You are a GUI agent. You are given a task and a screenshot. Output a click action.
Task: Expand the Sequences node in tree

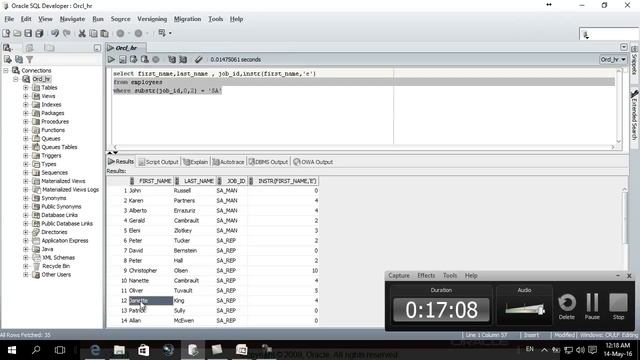pos(25,173)
